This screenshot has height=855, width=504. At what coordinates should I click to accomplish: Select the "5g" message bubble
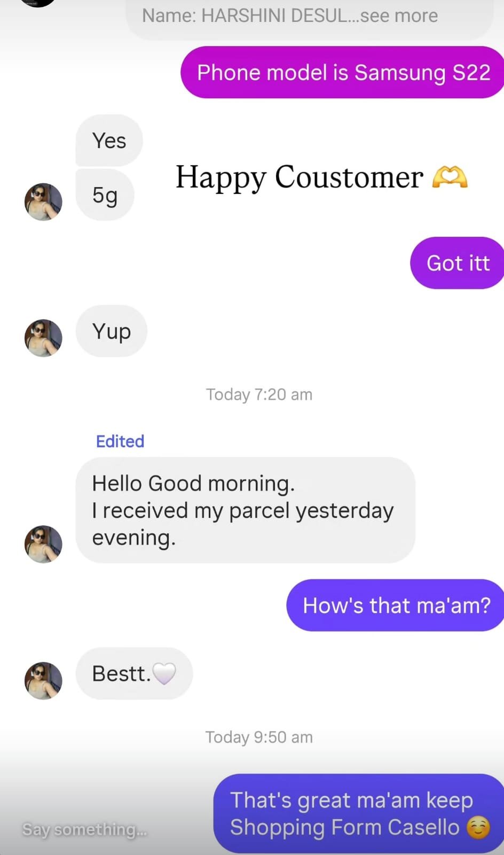coord(105,195)
